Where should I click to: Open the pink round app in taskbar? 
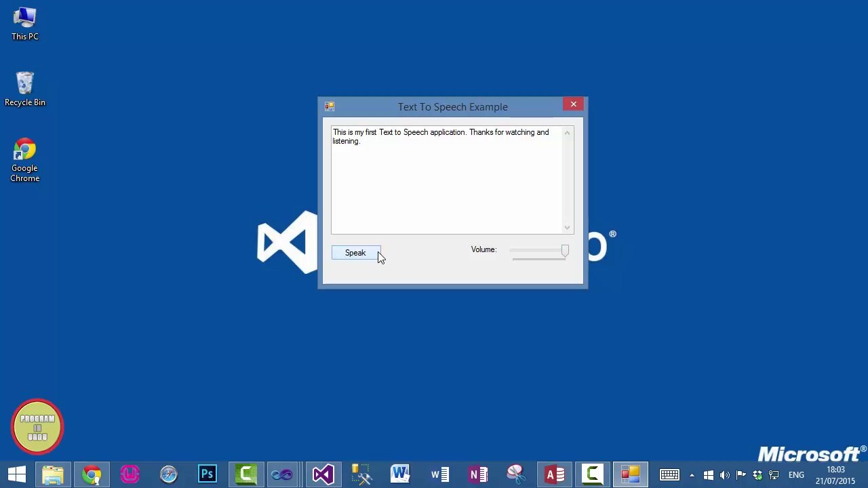point(130,474)
